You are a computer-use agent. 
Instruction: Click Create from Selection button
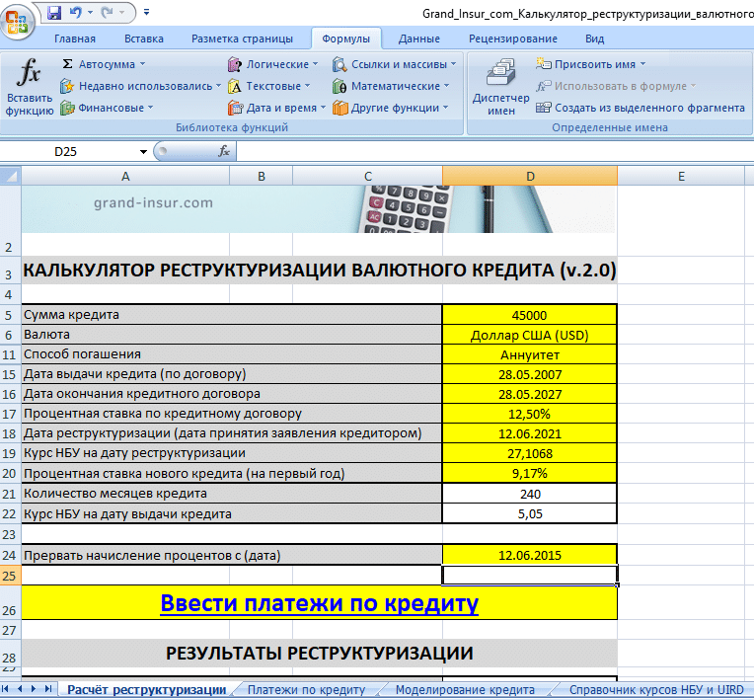point(641,108)
